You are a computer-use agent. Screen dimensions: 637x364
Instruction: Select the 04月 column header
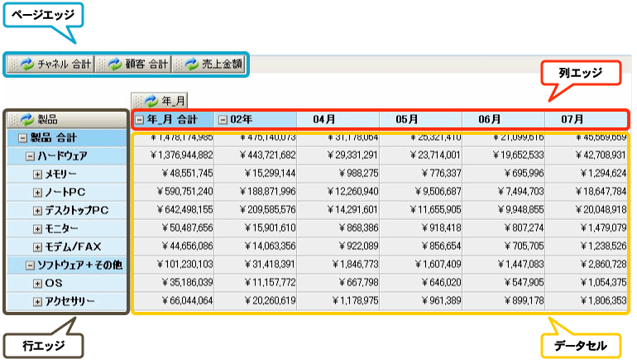[x=323, y=119]
